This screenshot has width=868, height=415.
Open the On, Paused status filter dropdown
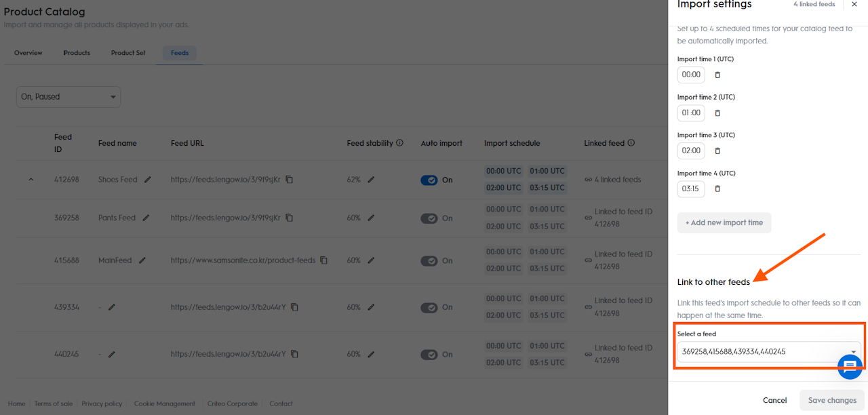[68, 97]
